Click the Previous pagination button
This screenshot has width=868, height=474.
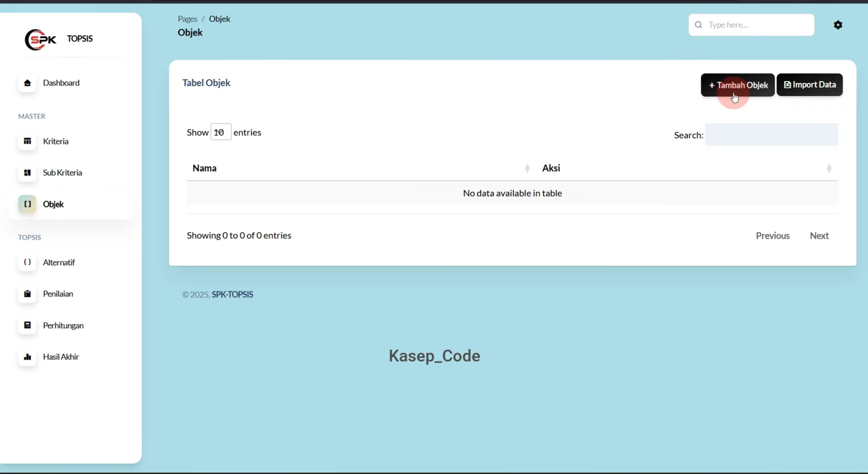tap(773, 235)
